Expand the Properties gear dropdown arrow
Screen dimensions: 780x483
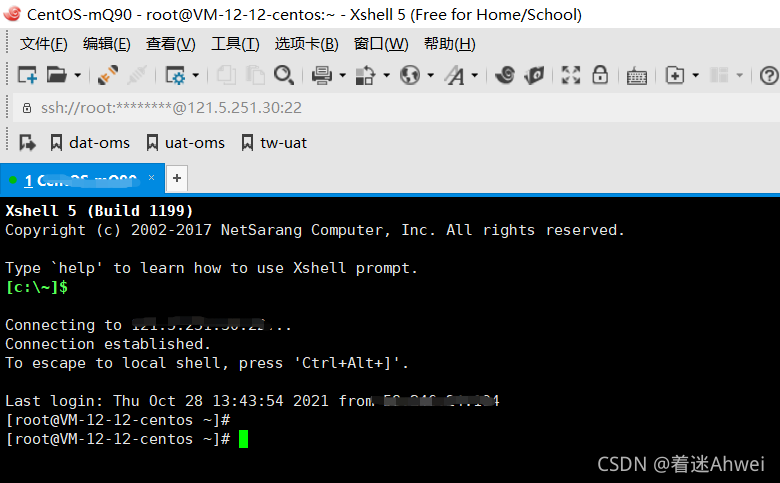pyautogui.click(x=195, y=76)
